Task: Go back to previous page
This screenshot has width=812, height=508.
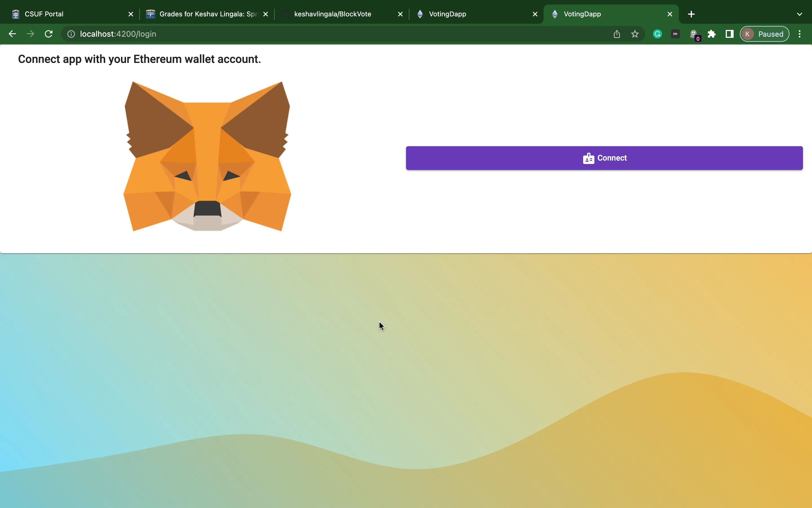Action: point(12,34)
